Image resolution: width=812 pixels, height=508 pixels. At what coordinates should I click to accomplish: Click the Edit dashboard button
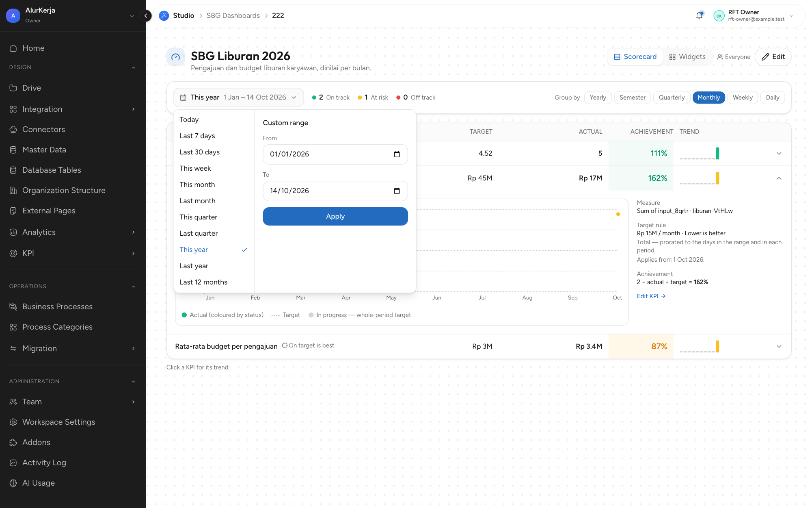point(773,57)
